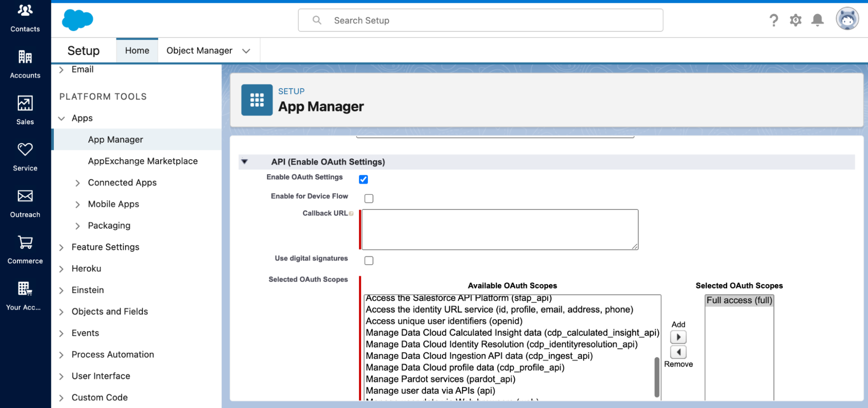Collapse the Apps section in Platform Tools

pos(61,118)
